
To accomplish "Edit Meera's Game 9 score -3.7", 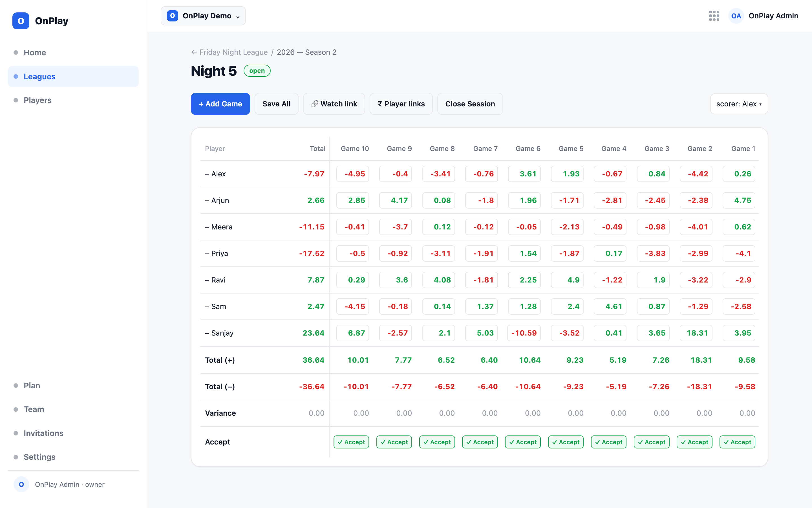I will coord(396,227).
